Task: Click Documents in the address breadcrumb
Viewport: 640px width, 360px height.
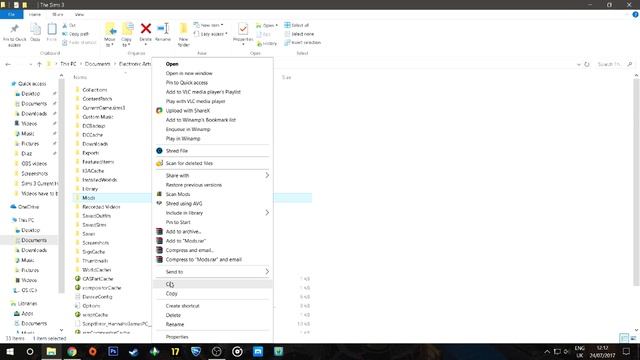Action: click(98, 64)
